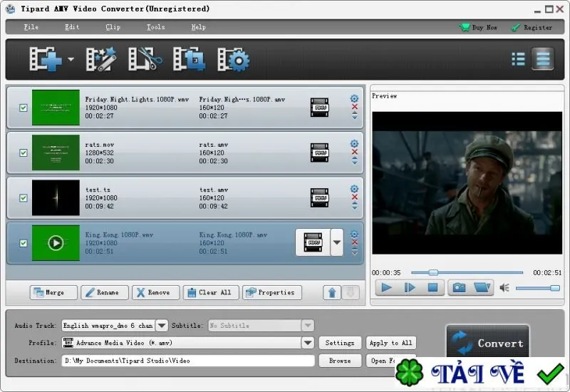Open the Tools menu
The width and height of the screenshot is (570, 392).
pos(155,27)
